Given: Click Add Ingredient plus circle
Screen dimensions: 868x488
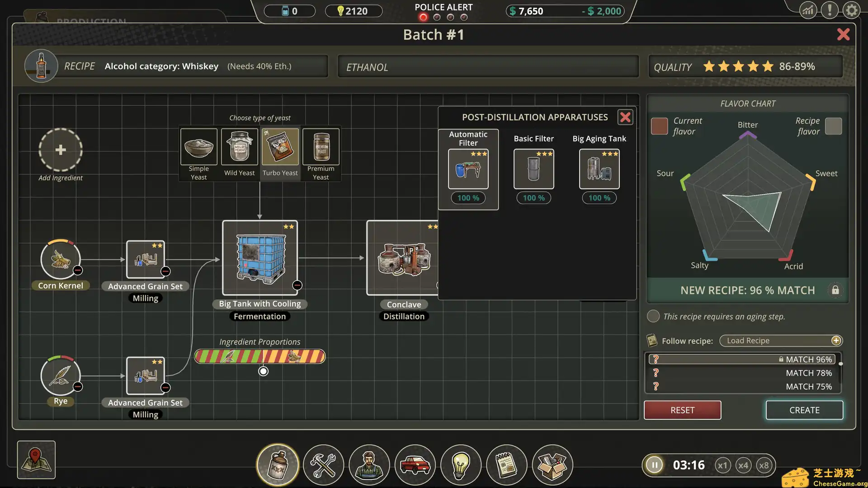Looking at the screenshot, I should 60,150.
